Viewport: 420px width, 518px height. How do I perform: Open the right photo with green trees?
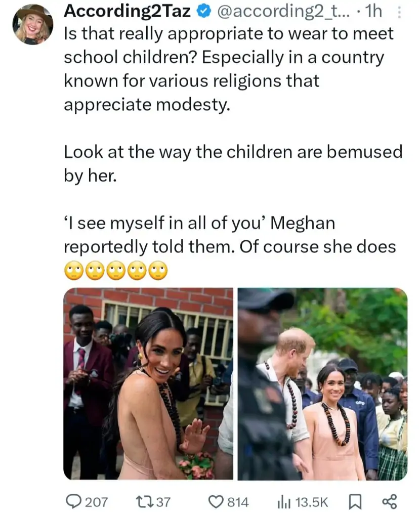click(x=322, y=383)
